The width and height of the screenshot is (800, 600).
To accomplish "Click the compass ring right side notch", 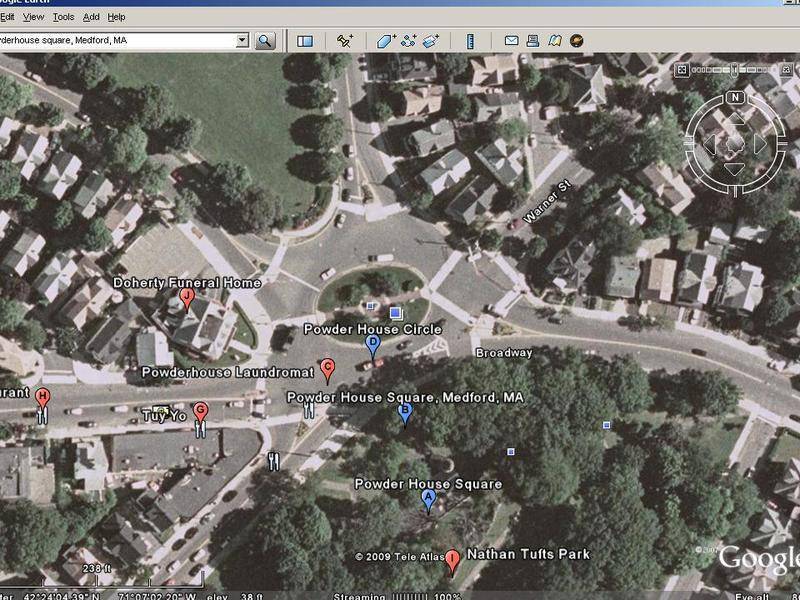I will point(783,144).
